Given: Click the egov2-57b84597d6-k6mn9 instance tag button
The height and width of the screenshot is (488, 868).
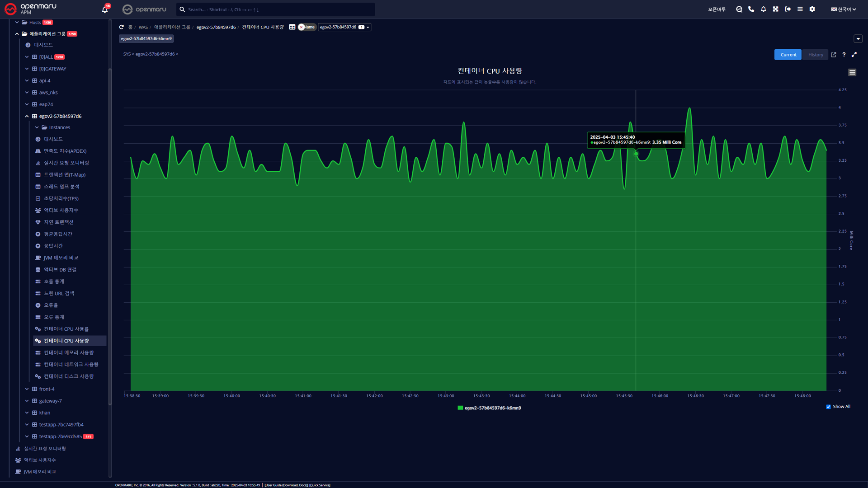Looking at the screenshot, I should point(146,38).
